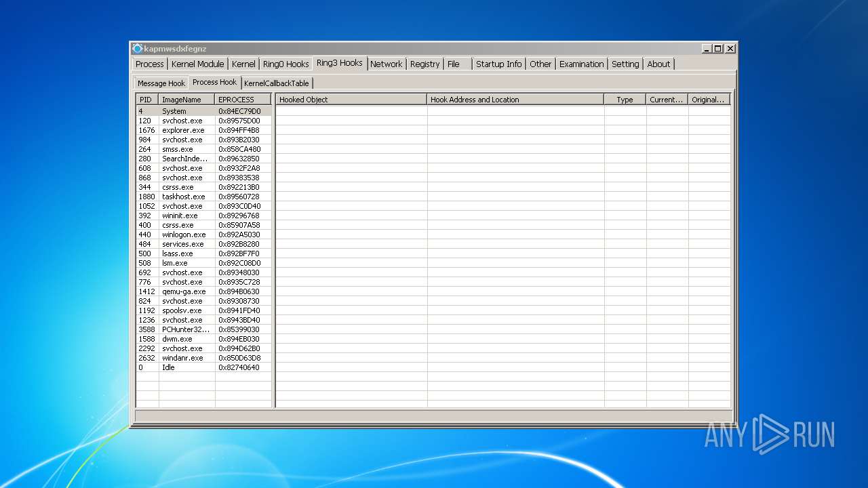This screenshot has width=868, height=488.
Task: Sort by the PID column header
Action: [x=147, y=100]
